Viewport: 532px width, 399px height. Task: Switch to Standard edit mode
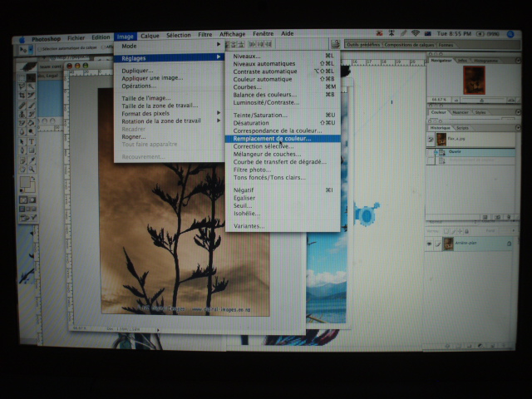pyautogui.click(x=23, y=199)
